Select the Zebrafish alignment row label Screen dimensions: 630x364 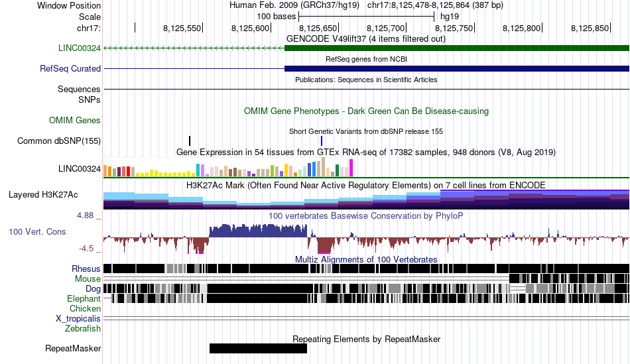tap(83, 329)
